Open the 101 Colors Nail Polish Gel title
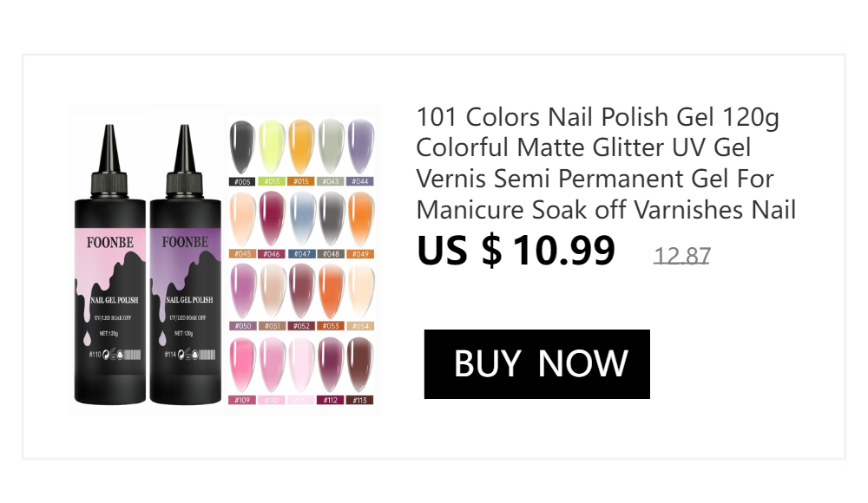The height and width of the screenshot is (503, 868). [x=606, y=163]
